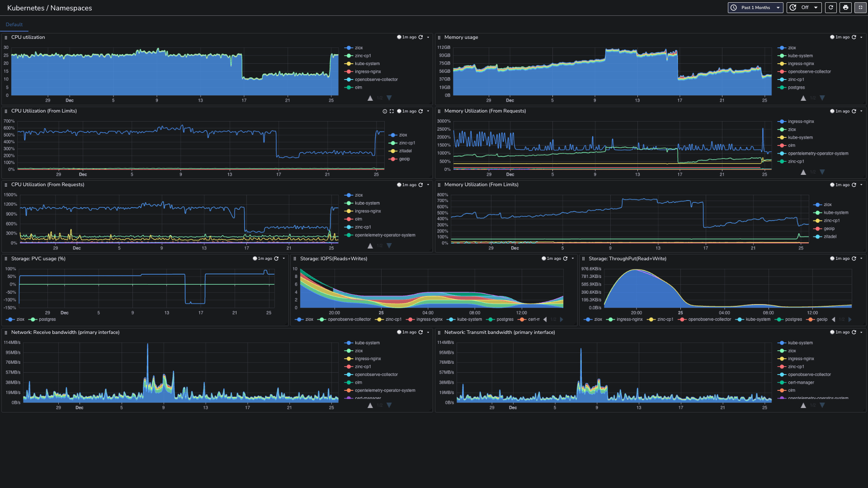Click the Kubernetes / Namespaces dashboard title

pyautogui.click(x=50, y=8)
